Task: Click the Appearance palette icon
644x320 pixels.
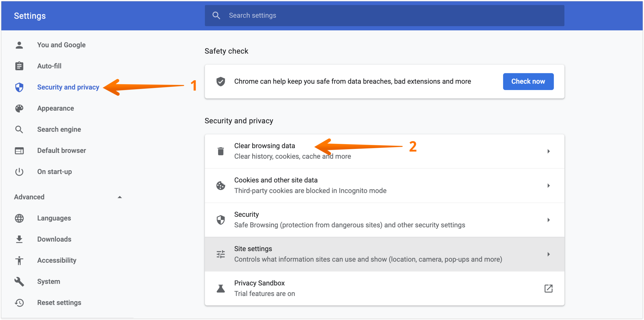Action: tap(19, 108)
